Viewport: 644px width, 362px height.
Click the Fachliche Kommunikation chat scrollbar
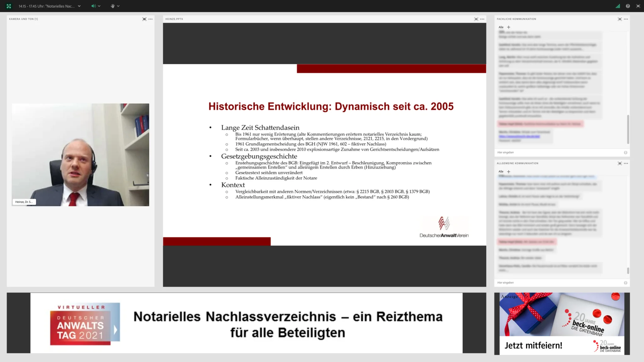click(628, 129)
